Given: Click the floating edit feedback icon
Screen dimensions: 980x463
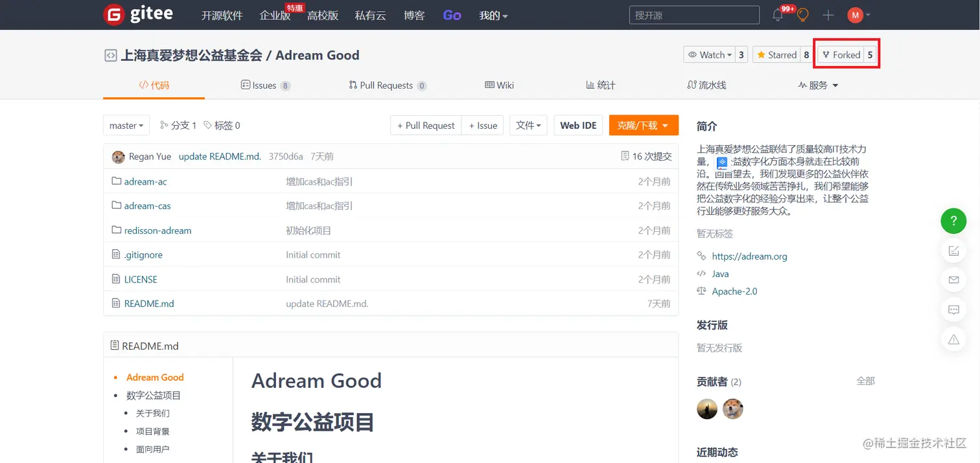Looking at the screenshot, I should coord(953,251).
